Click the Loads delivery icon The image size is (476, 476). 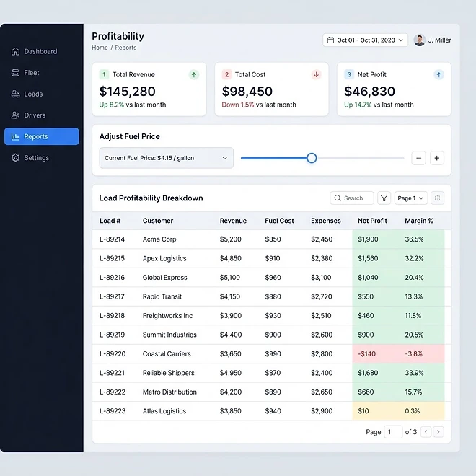point(15,94)
